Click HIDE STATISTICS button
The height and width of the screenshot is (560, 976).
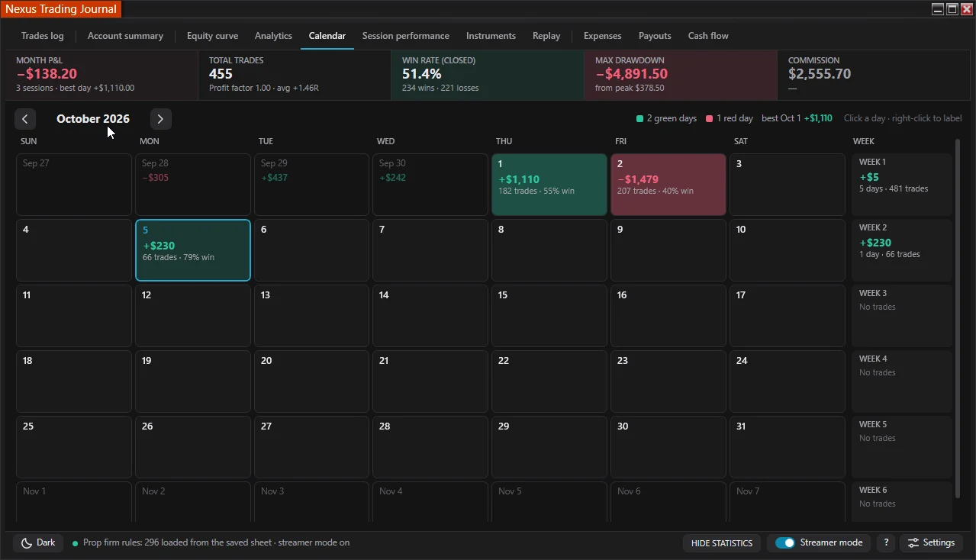pos(721,543)
